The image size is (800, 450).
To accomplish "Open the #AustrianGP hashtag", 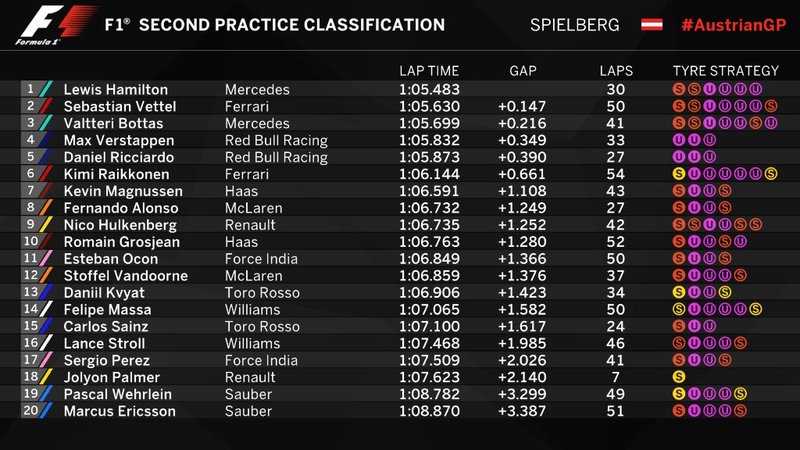I will pos(734,25).
